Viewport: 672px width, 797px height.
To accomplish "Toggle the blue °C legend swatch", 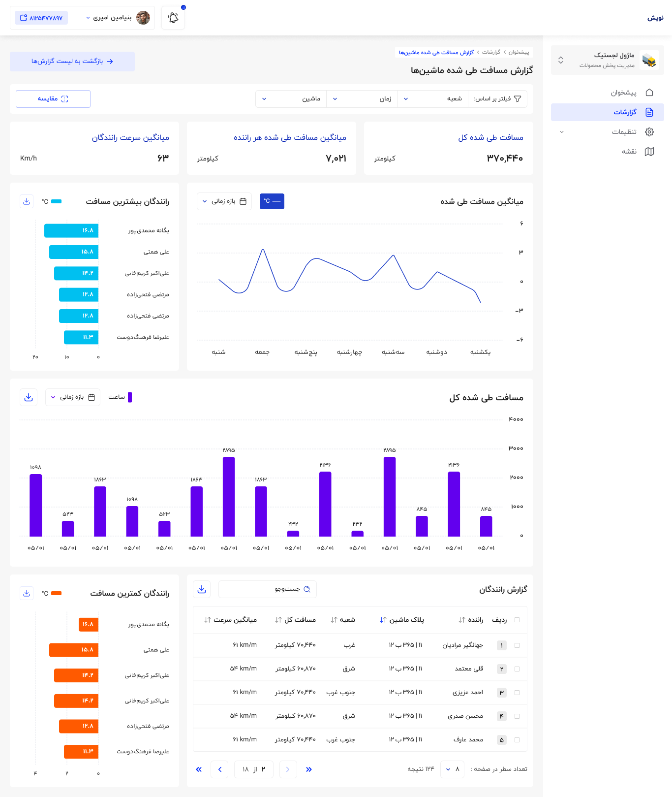I will 272,201.
